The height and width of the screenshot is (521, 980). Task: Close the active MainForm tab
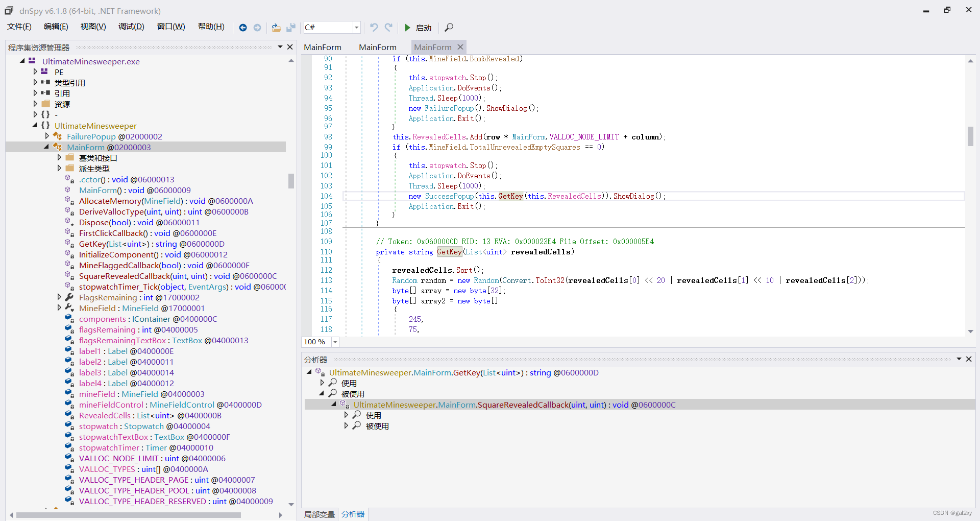[460, 47]
